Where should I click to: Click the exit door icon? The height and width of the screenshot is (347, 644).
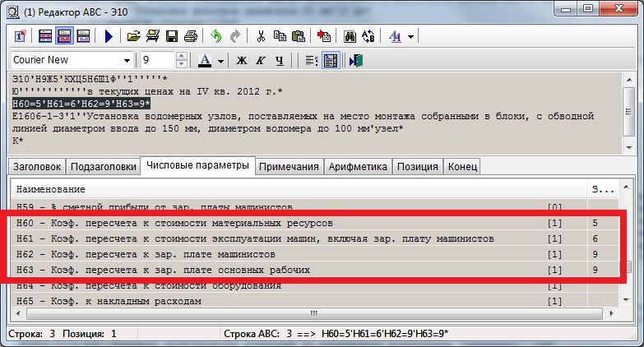tap(356, 61)
